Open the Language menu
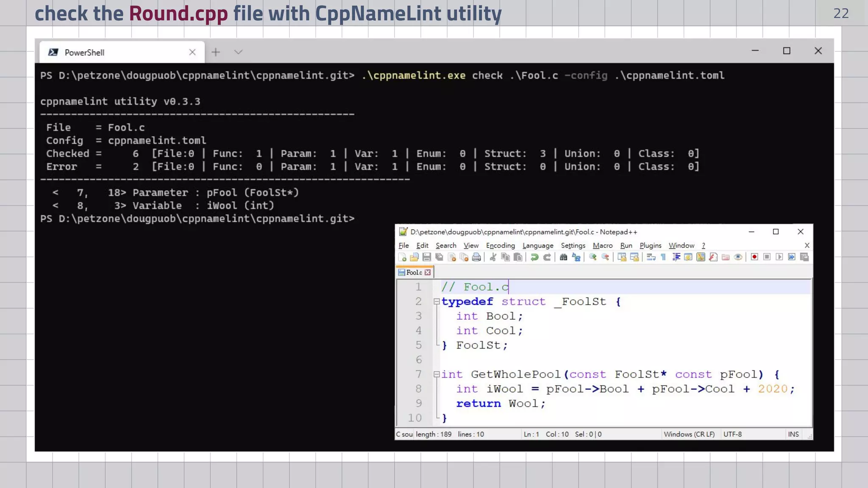Image resolution: width=868 pixels, height=488 pixels. pyautogui.click(x=538, y=246)
